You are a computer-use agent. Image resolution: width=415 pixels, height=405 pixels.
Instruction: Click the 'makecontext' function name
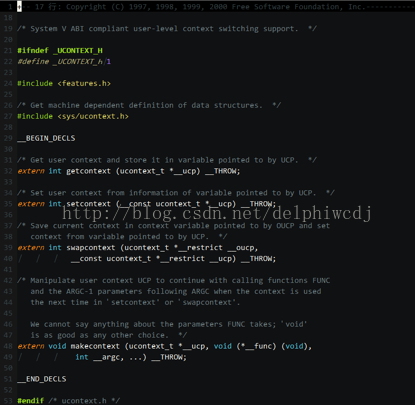(x=95, y=346)
